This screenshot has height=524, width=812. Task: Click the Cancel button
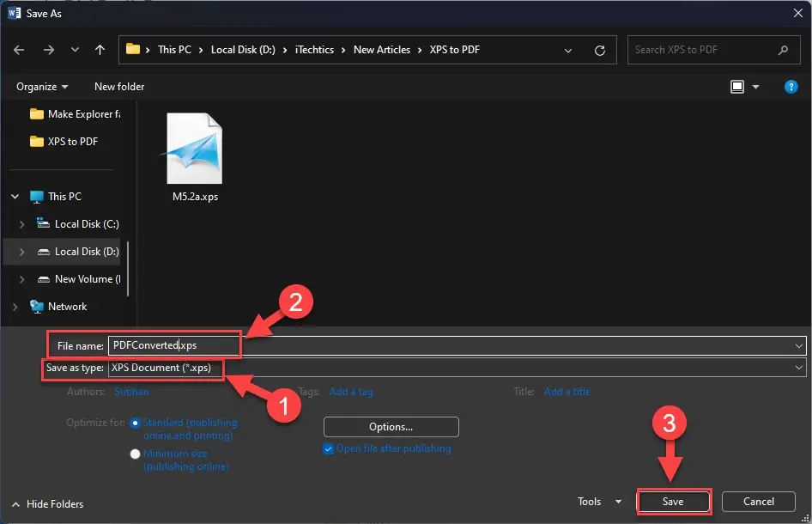(x=759, y=502)
